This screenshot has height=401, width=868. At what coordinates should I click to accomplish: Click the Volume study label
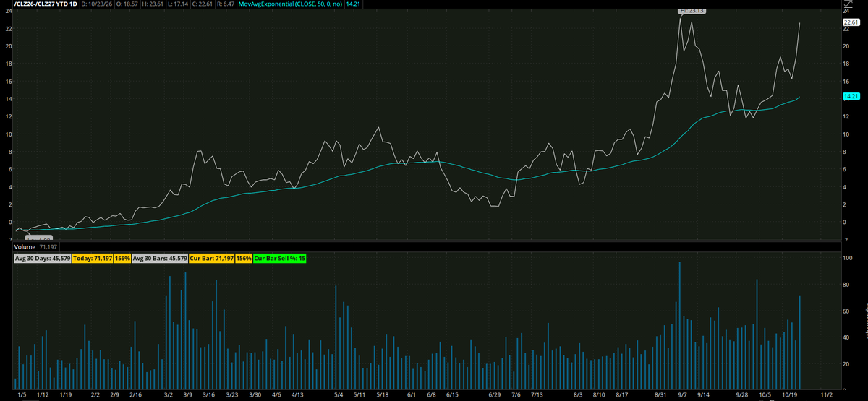pos(25,246)
